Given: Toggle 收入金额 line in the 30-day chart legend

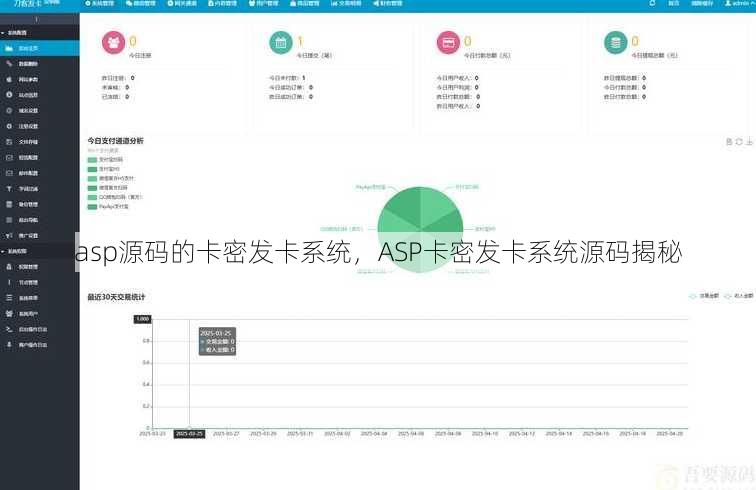Looking at the screenshot, I should pyautogui.click(x=739, y=296).
